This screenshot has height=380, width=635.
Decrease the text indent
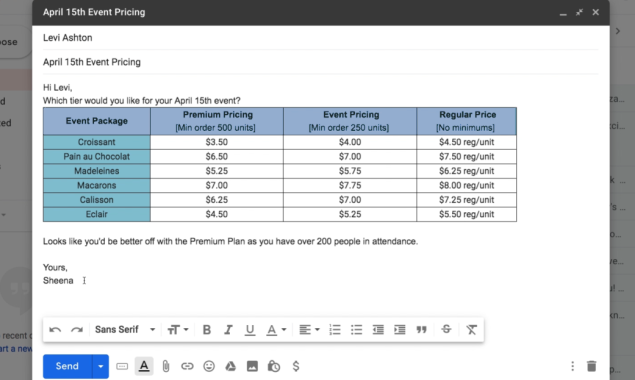click(378, 330)
